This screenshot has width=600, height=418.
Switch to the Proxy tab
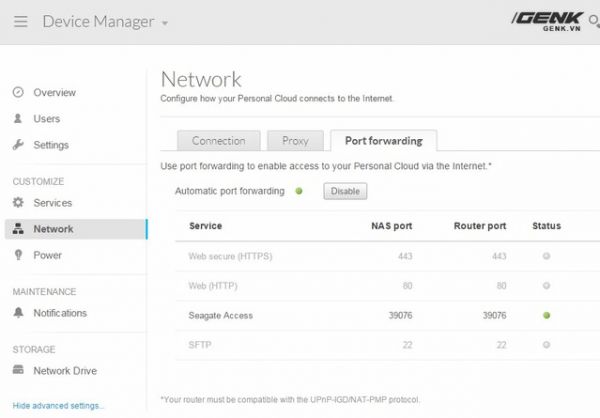tap(295, 141)
